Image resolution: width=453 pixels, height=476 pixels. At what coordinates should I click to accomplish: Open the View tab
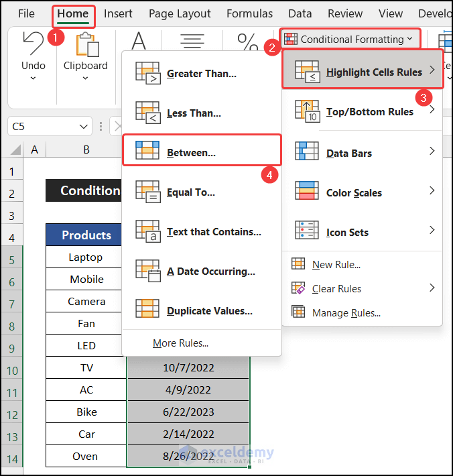pos(391,13)
